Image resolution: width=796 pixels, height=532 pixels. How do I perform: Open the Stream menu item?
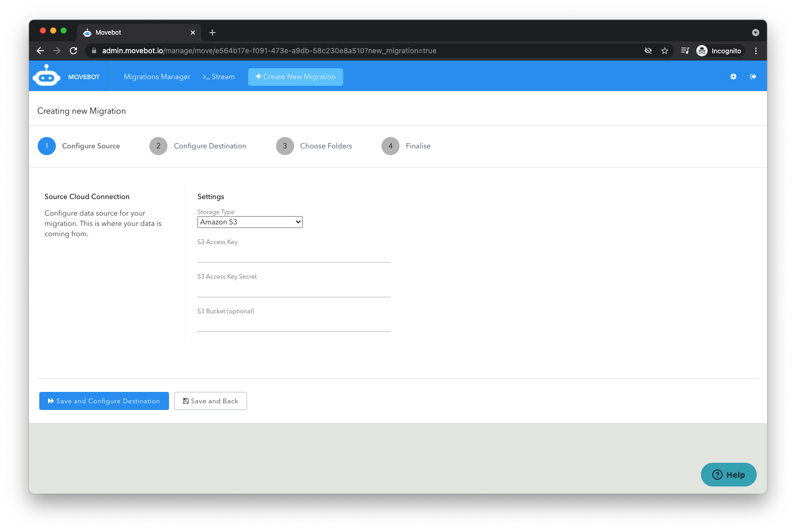click(219, 77)
